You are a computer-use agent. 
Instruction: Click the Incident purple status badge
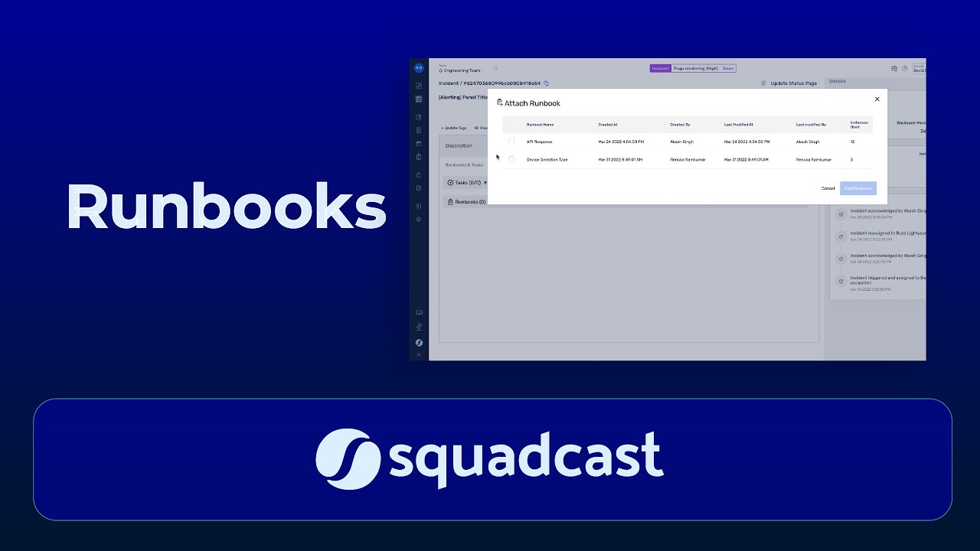[660, 68]
